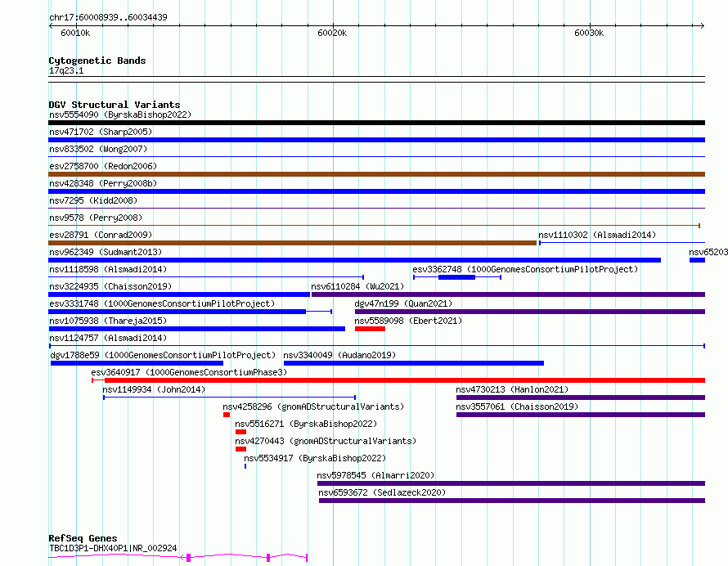Open the nsv471702 (Sharp2005) label

pos(101,132)
